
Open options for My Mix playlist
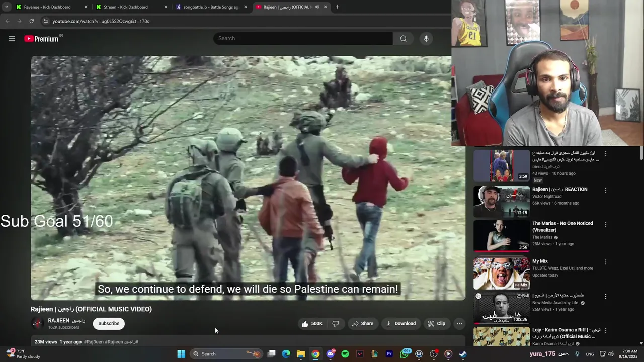pos(606,262)
